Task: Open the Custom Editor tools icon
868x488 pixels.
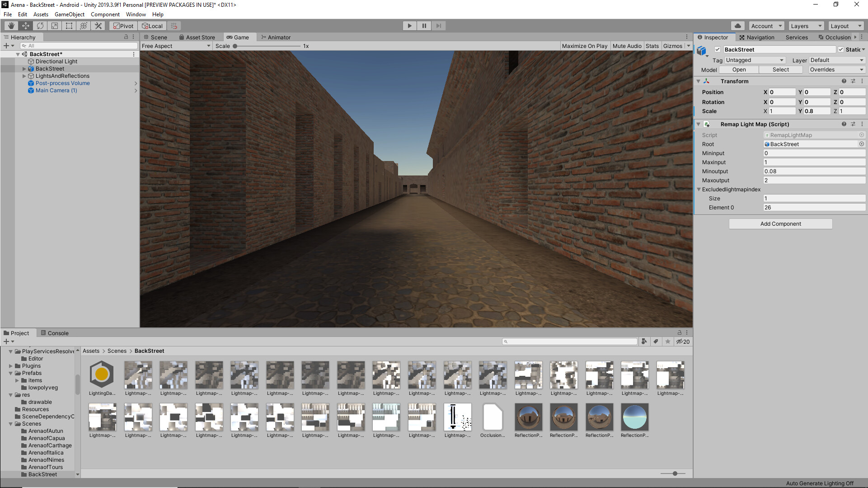Action: (98, 26)
